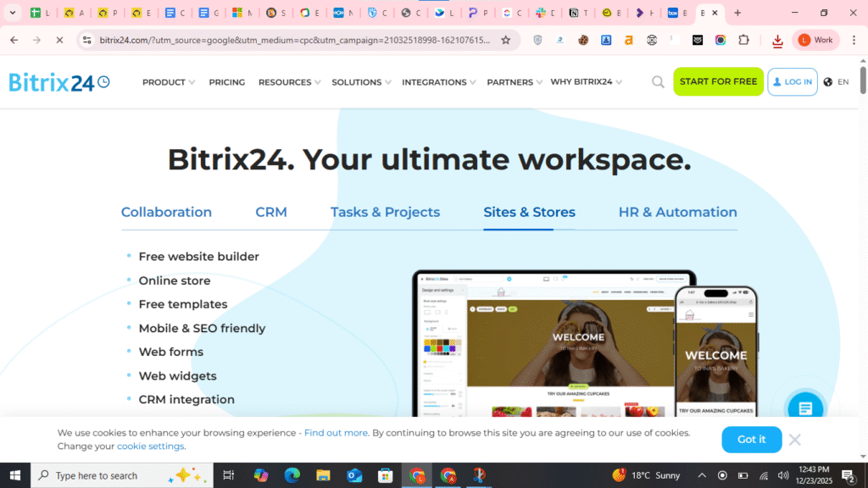The width and height of the screenshot is (868, 488).
Task: Switch to the CRM tab
Action: click(271, 213)
